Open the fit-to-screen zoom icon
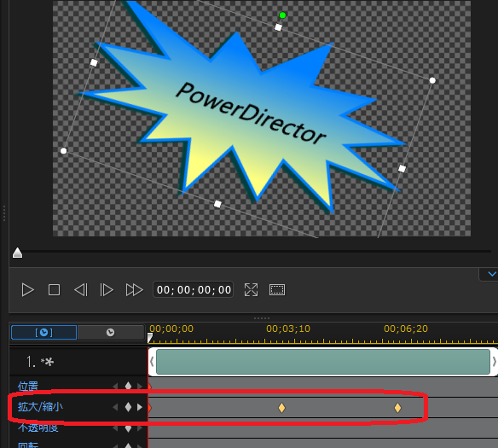This screenshot has height=448, width=498. click(x=252, y=290)
